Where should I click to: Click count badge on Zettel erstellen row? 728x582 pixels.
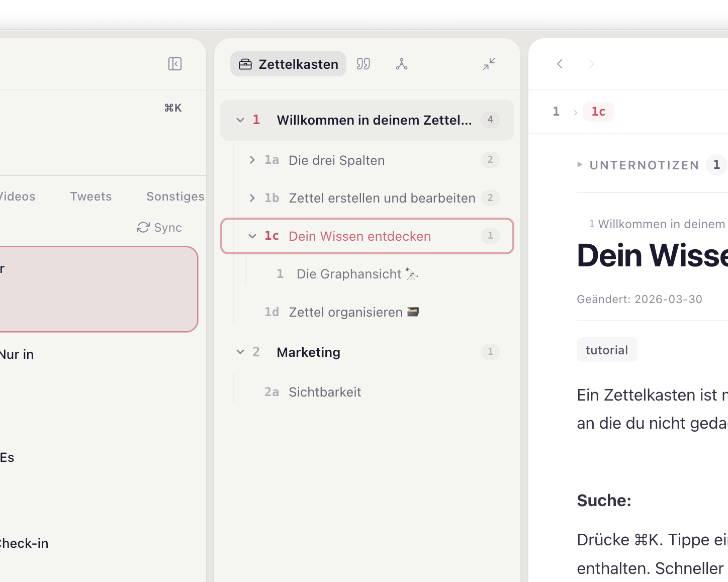pyautogui.click(x=490, y=198)
